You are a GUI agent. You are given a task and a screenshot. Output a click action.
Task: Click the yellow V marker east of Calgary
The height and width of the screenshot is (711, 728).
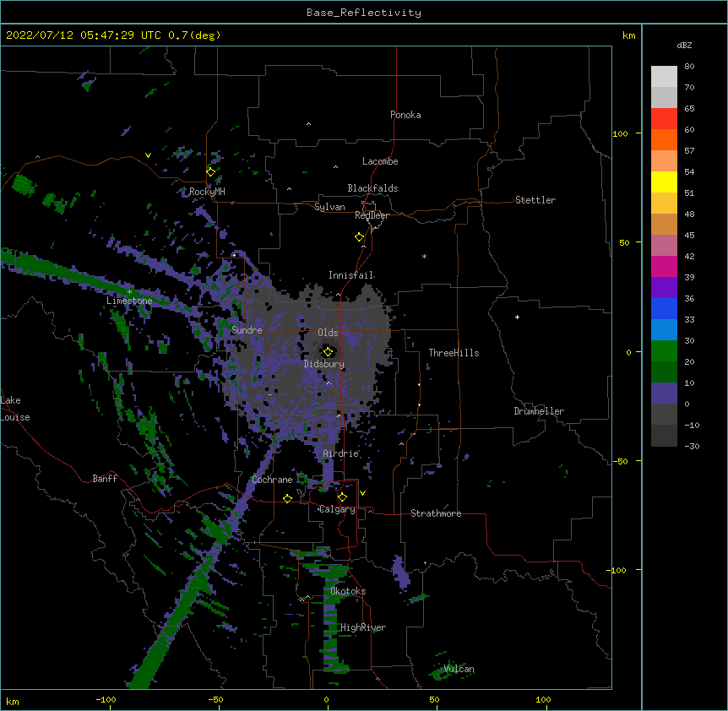362,493
